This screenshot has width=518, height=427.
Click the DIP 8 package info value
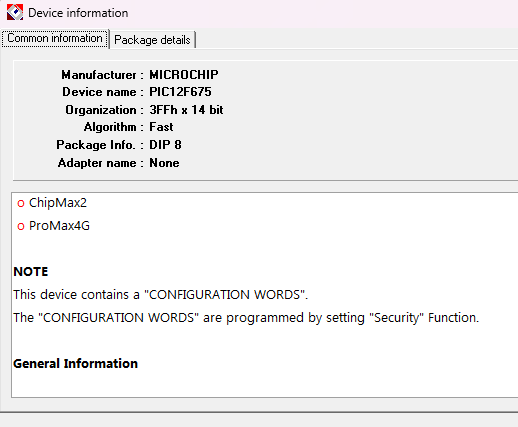tap(165, 145)
